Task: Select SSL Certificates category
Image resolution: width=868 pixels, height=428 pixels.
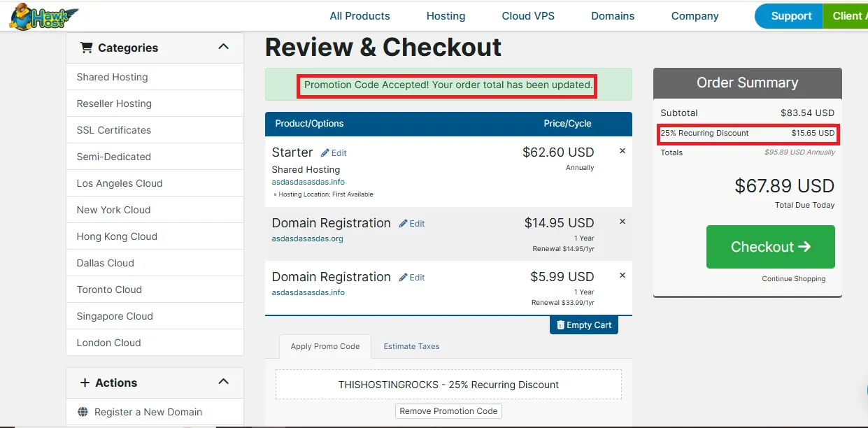Action: [x=155, y=130]
